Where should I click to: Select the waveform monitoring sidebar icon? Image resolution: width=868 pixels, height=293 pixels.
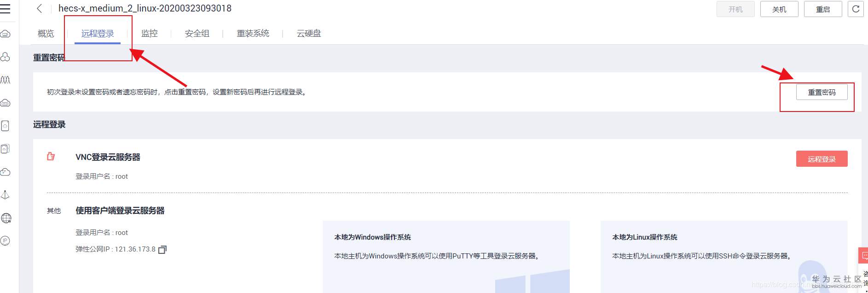click(6, 80)
